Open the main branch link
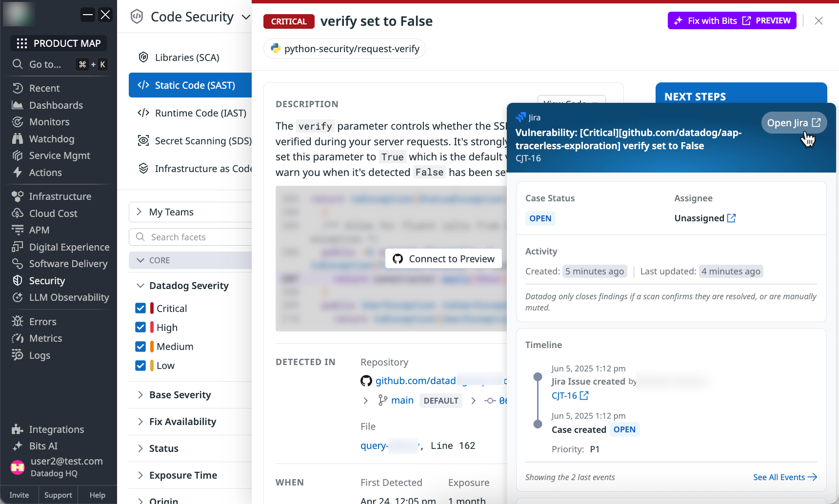 pos(402,400)
